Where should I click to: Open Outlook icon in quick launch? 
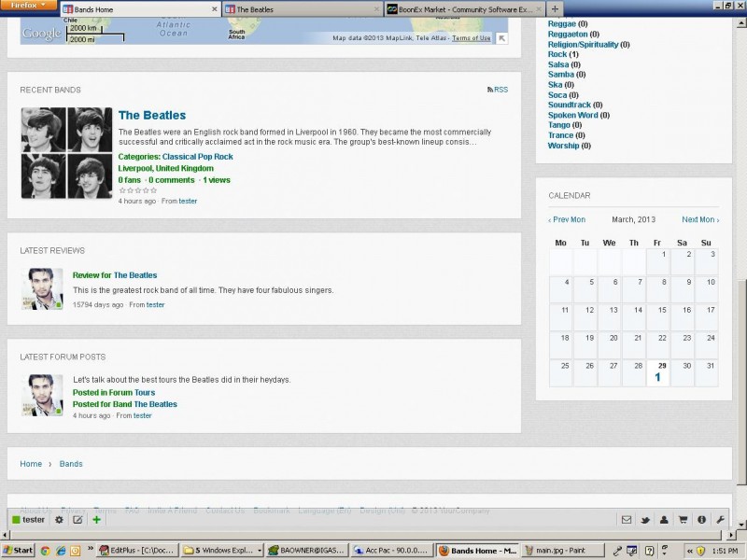click(76, 551)
